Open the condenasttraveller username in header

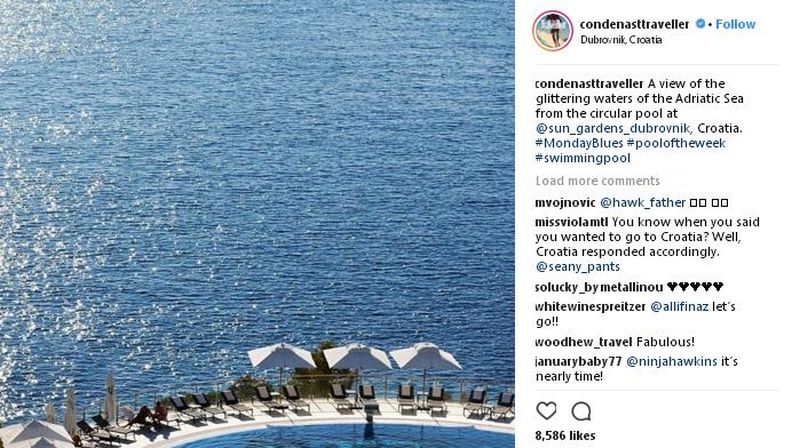coord(634,24)
